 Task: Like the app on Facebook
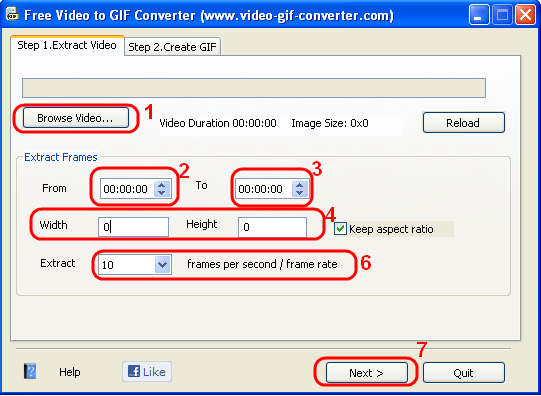point(147,372)
